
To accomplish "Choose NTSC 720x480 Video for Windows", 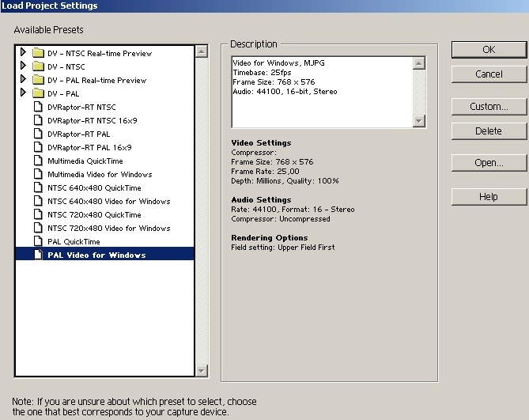I will click(109, 229).
